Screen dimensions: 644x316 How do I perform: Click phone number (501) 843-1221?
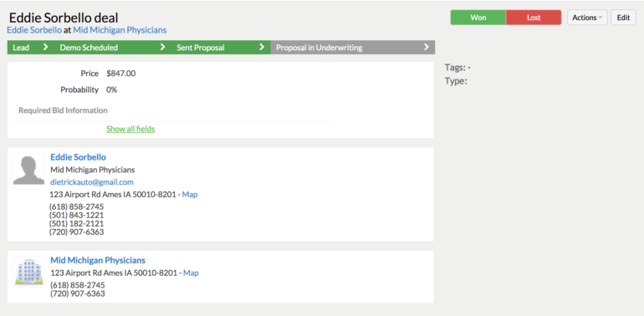point(76,215)
